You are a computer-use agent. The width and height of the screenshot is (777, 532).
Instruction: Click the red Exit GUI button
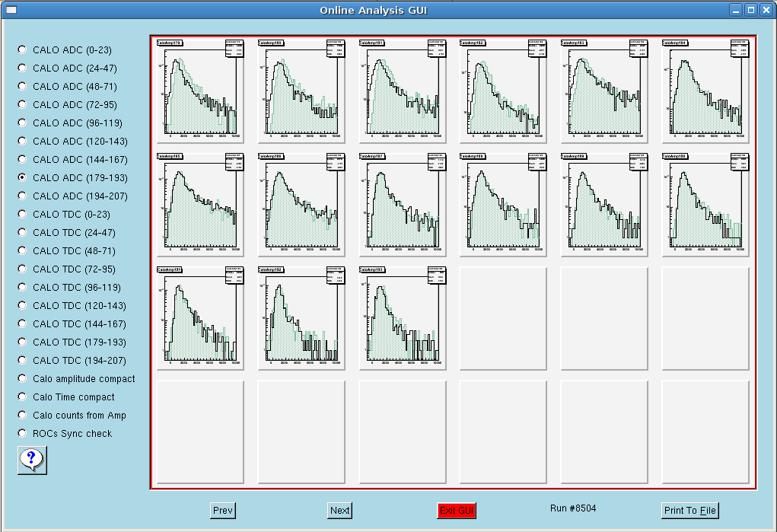click(x=457, y=510)
